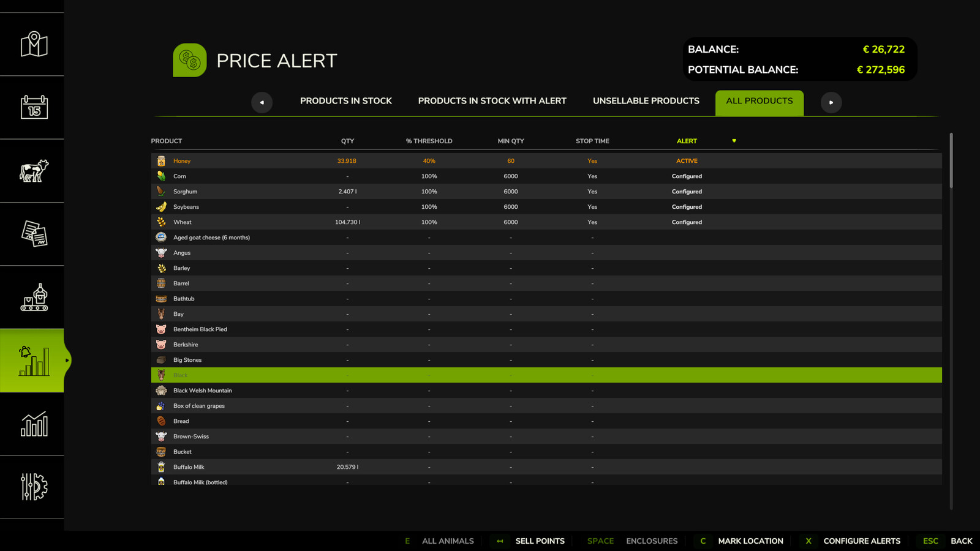Screen dimensions: 980x551
Task: Select the price alert bell-chart sidebar icon
Action: 34,361
